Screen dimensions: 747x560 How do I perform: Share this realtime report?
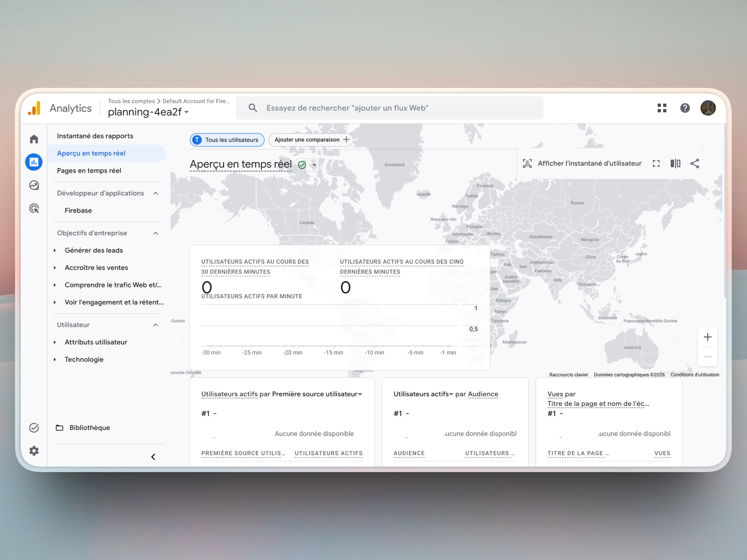[x=695, y=163]
